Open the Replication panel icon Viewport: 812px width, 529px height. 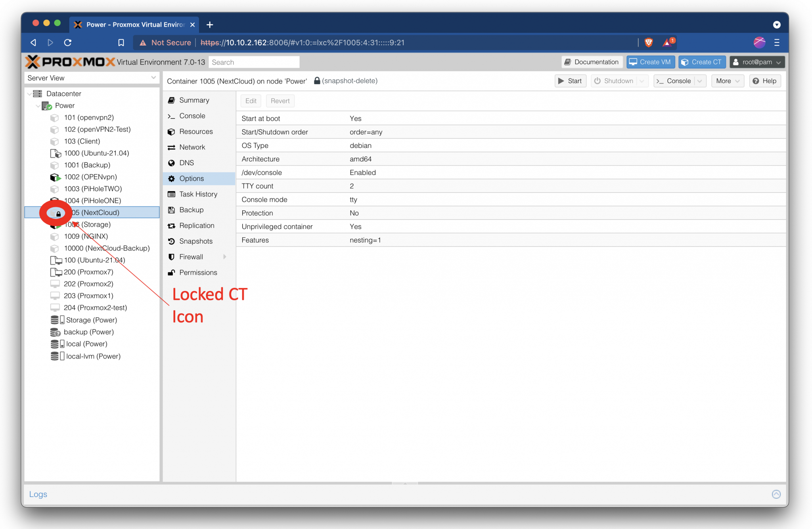(x=172, y=225)
